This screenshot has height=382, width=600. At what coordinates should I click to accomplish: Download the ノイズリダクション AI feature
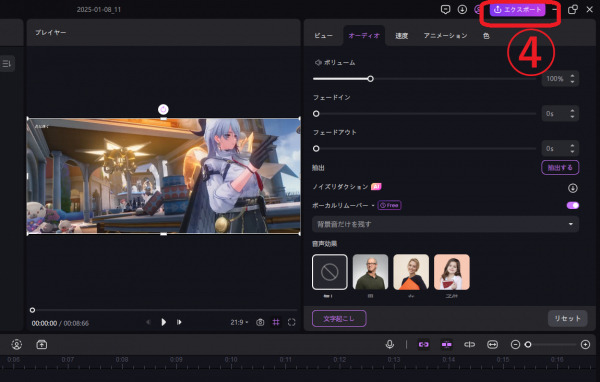click(x=573, y=188)
